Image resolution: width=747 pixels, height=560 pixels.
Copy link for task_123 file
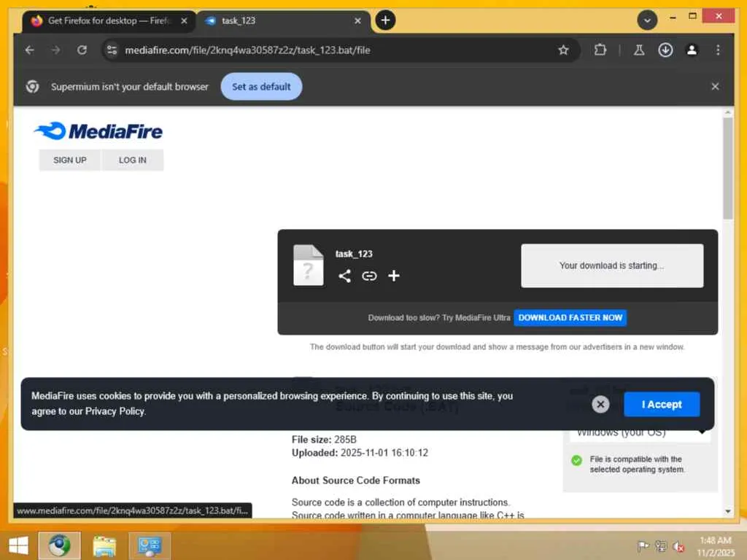369,276
